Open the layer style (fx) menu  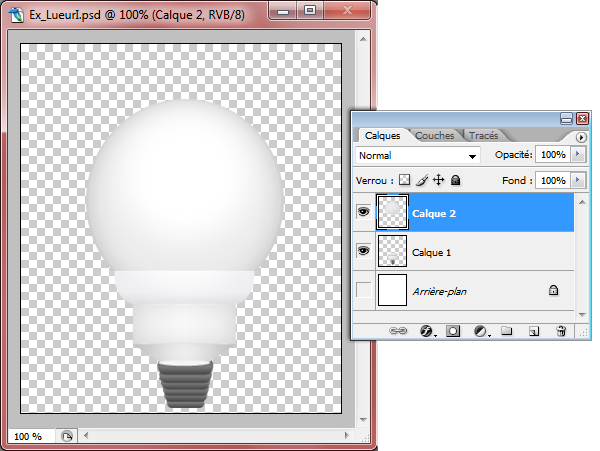click(425, 330)
